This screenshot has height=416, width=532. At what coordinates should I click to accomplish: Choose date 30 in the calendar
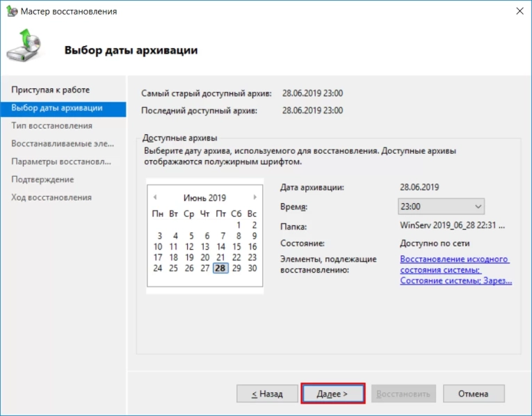tap(252, 269)
